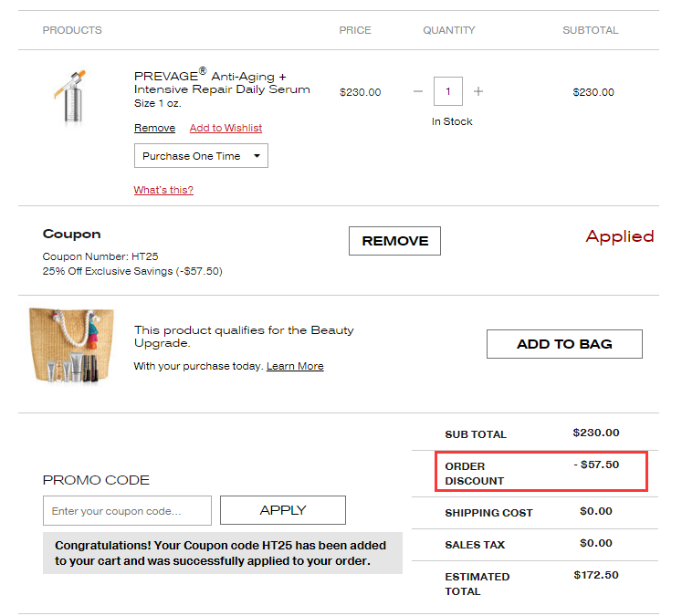Click the In Stock availability label
This screenshot has width=682, height=616.
(452, 121)
